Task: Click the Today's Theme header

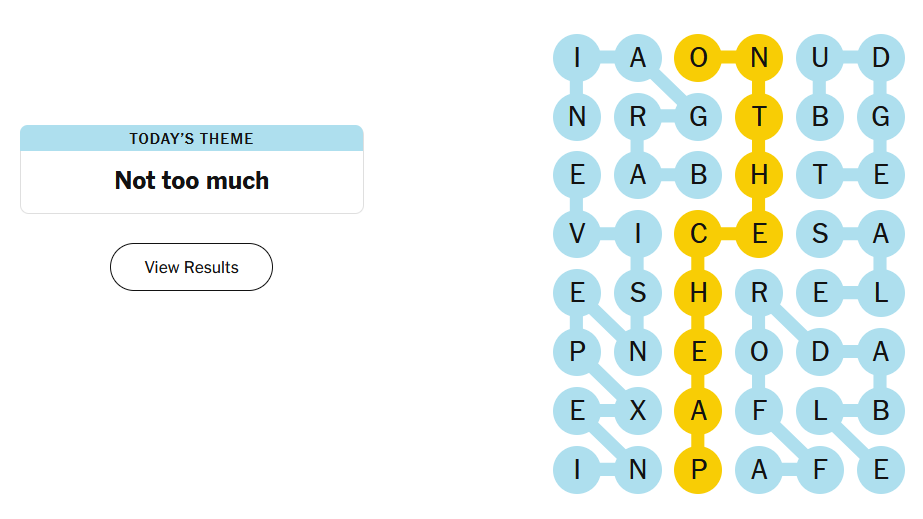Action: pos(191,139)
